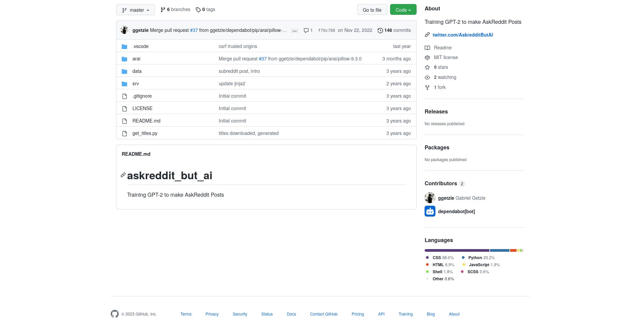Click the link icon beside twitter URL
The height and width of the screenshot is (334, 644).
point(427,35)
